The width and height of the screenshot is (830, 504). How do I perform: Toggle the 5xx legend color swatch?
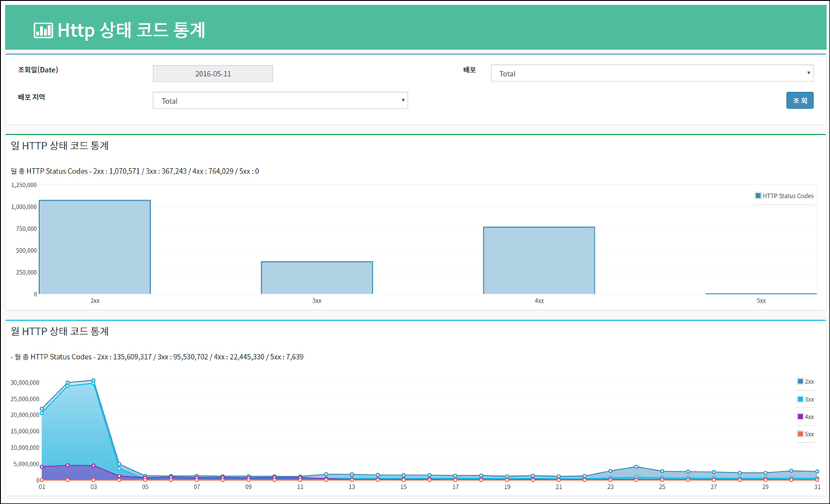pyautogui.click(x=800, y=434)
